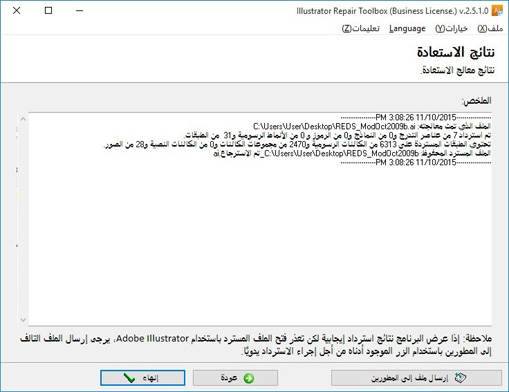
Task: Click the الملخص summary label
Action: (477, 101)
